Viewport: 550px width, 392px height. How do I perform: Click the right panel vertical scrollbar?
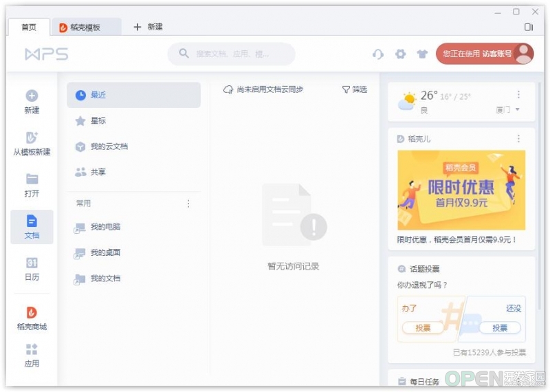click(540, 196)
